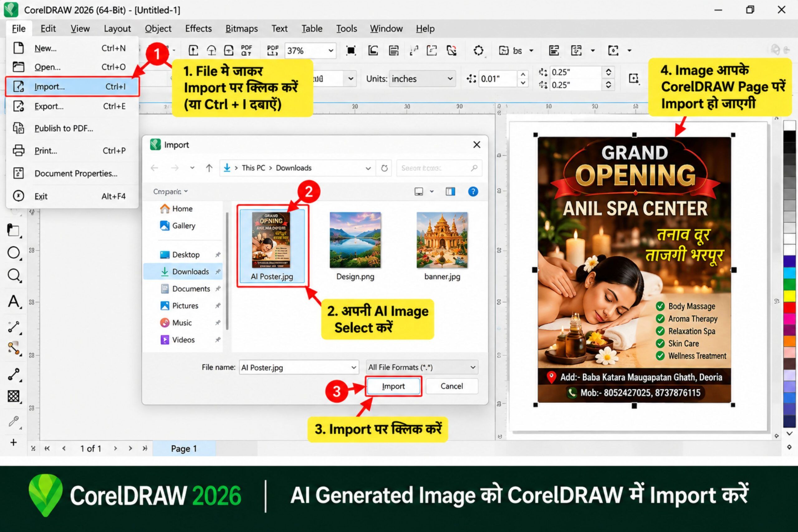Close the Import dialog

click(477, 145)
